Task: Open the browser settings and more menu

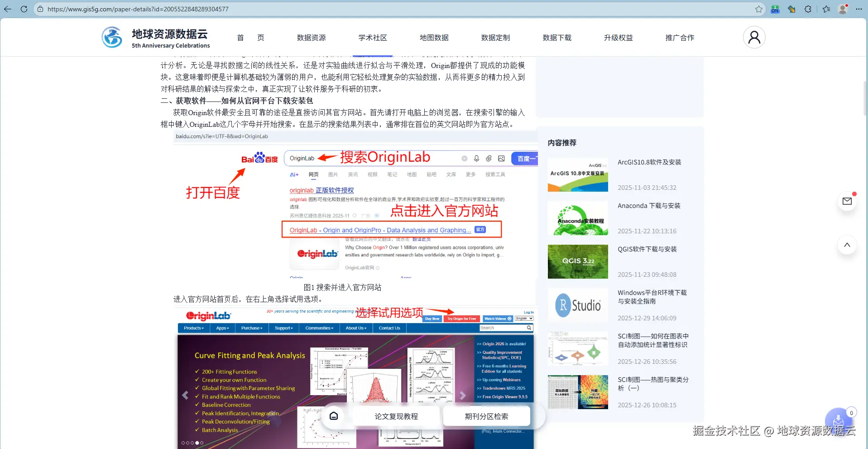Action: pos(859,9)
